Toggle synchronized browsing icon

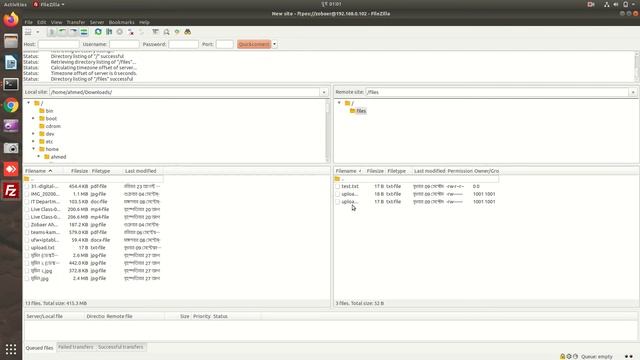pos(177,32)
